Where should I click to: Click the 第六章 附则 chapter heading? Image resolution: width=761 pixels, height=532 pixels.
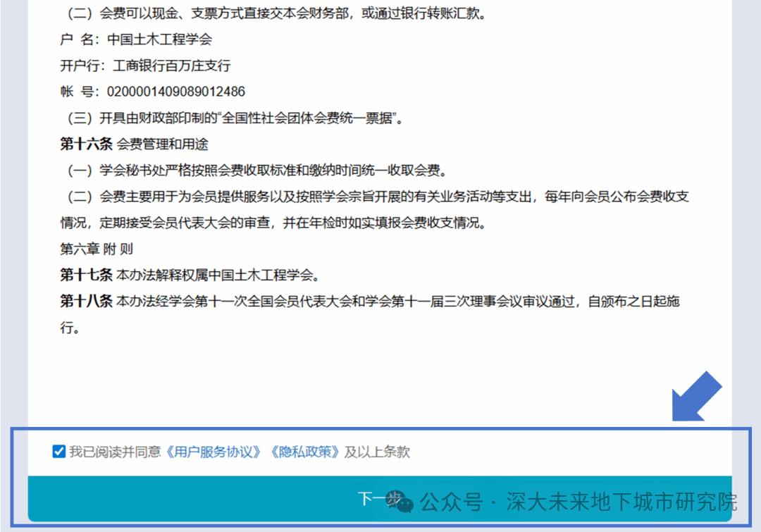(97, 249)
